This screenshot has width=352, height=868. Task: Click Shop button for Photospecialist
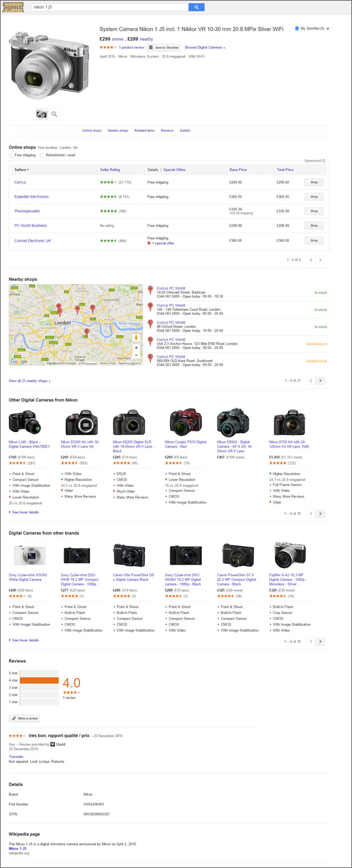(314, 211)
